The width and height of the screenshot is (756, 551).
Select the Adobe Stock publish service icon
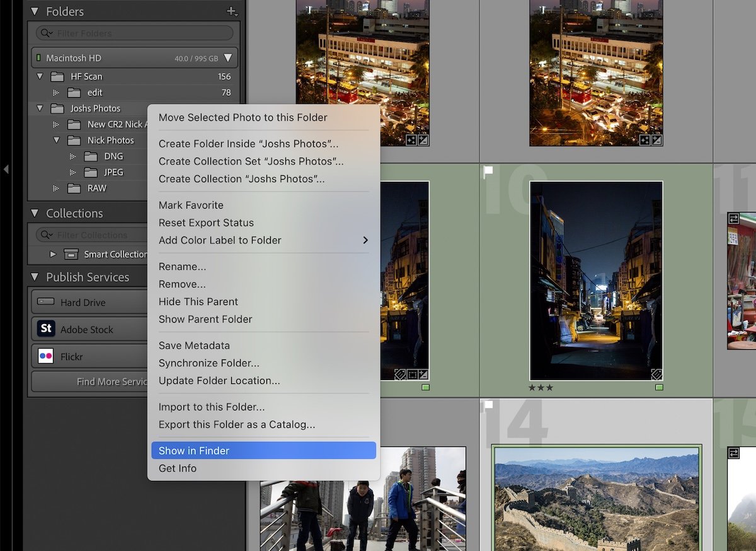(x=46, y=328)
